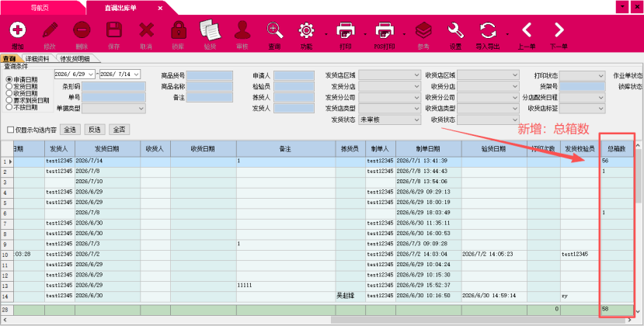This screenshot has height=326, width=644.
Task: Open the 详细资料 sub-tab
Action: pyautogui.click(x=37, y=59)
